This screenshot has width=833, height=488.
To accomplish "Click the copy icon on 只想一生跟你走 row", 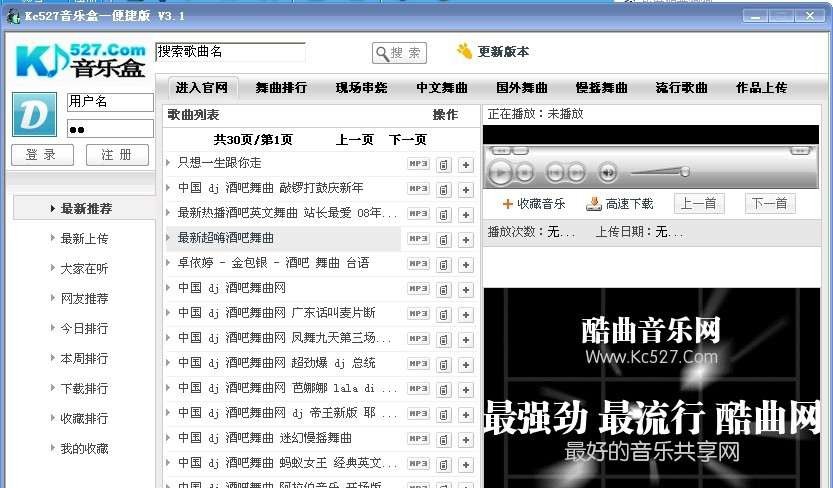I will (x=444, y=165).
